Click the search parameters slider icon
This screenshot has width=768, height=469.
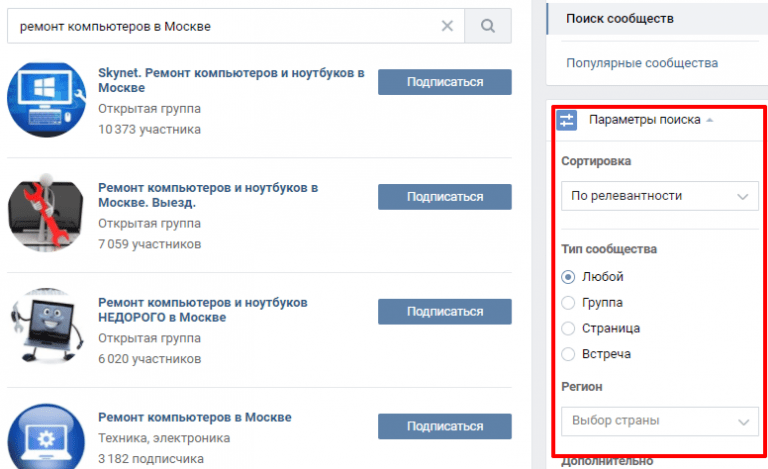(567, 120)
